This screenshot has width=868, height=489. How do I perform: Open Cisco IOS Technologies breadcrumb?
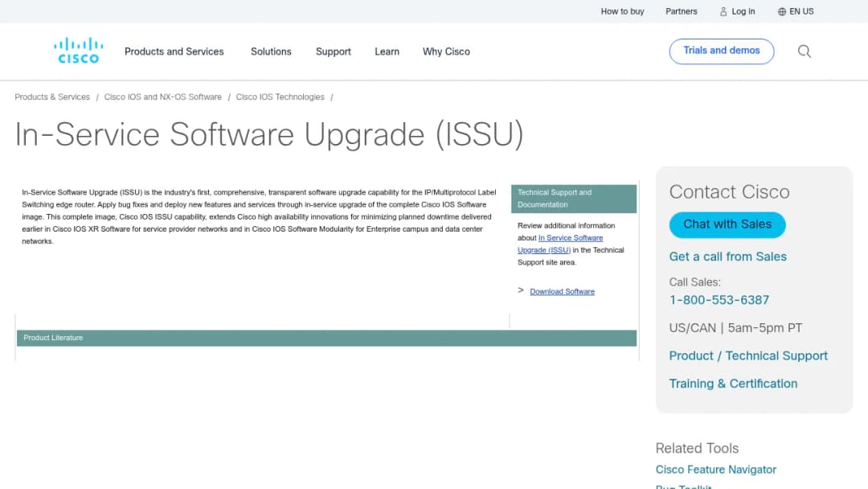pos(280,97)
